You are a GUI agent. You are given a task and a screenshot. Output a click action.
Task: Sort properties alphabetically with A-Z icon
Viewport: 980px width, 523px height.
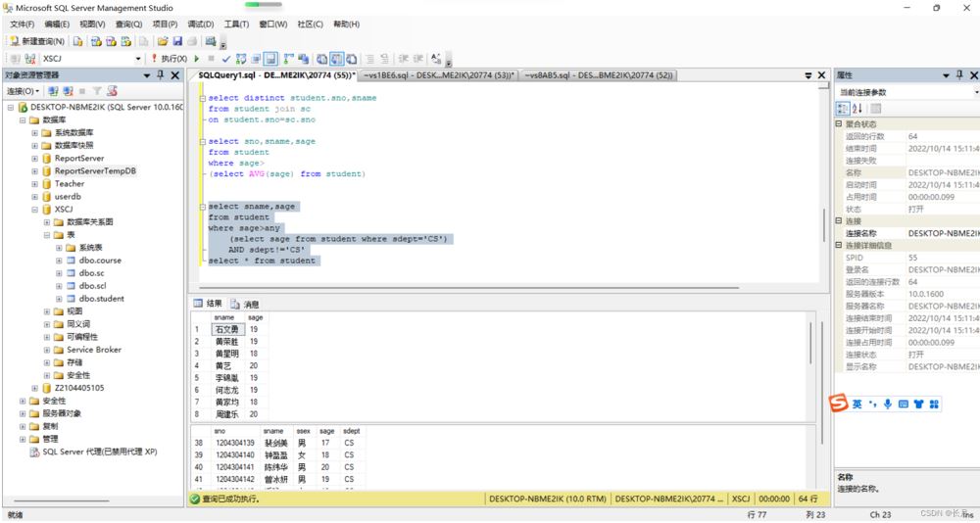point(857,108)
